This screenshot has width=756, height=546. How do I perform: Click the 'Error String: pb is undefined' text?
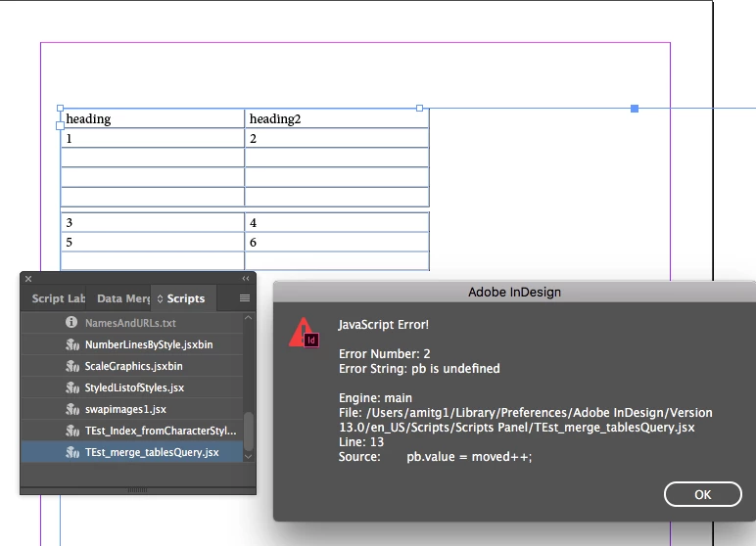[x=419, y=369]
